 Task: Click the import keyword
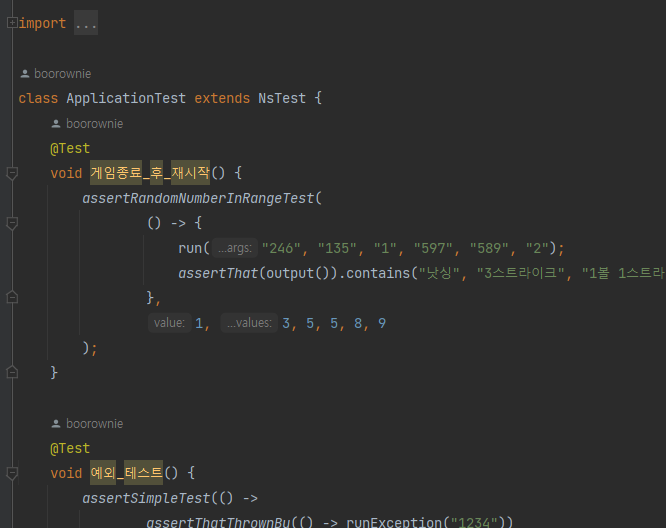[42, 23]
